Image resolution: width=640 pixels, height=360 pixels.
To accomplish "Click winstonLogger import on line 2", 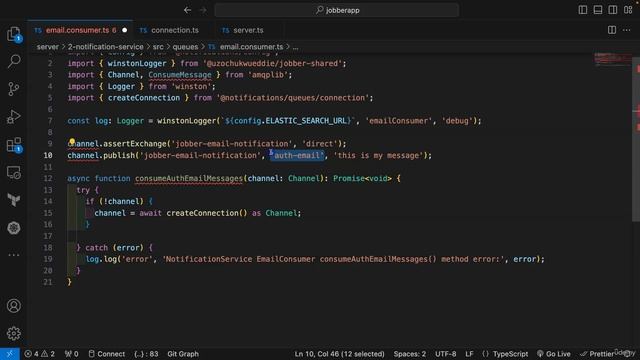I will coord(136,64).
